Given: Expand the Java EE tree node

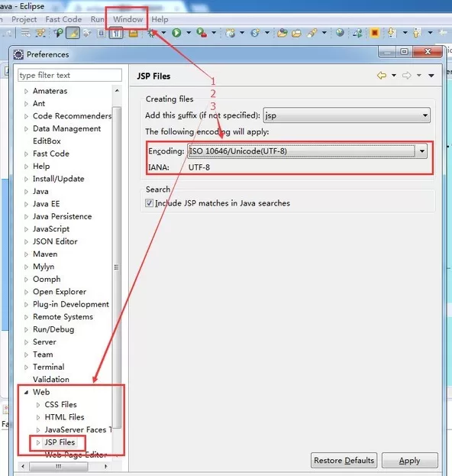Looking at the screenshot, I should click(26, 204).
